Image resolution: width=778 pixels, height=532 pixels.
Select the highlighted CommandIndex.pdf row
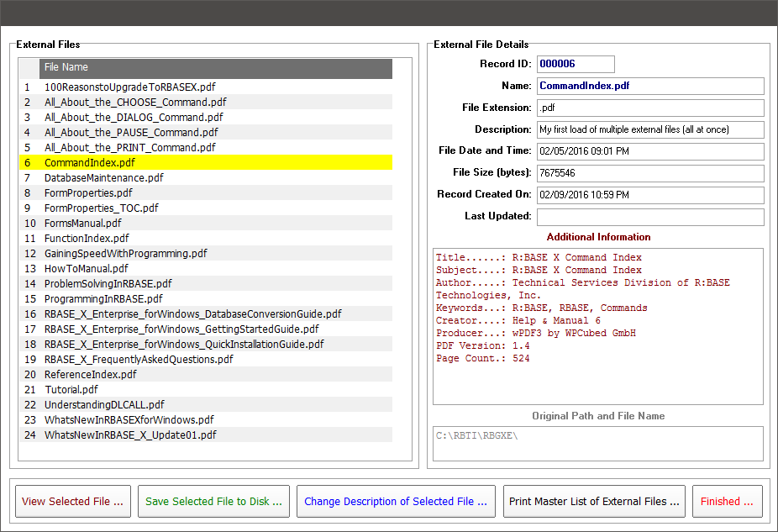point(89,162)
